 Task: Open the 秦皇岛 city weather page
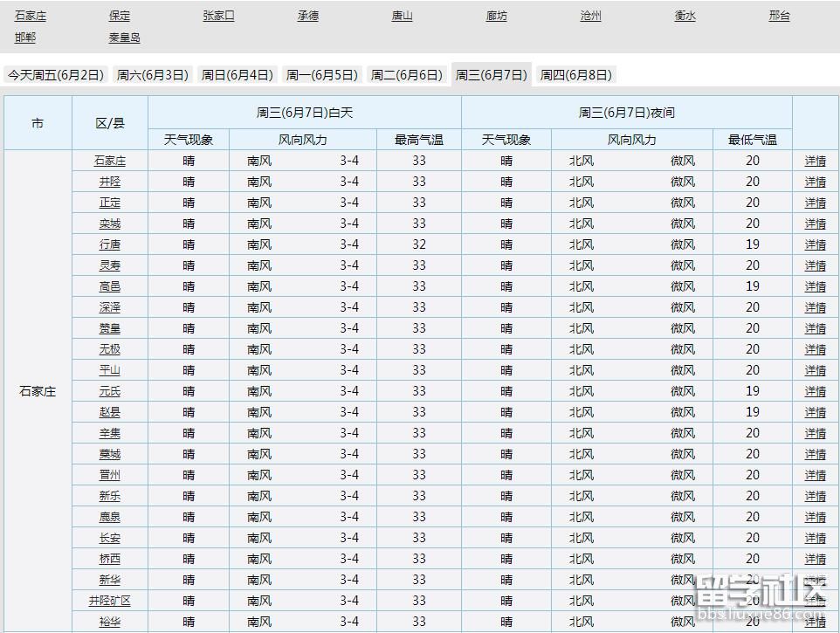[x=124, y=38]
